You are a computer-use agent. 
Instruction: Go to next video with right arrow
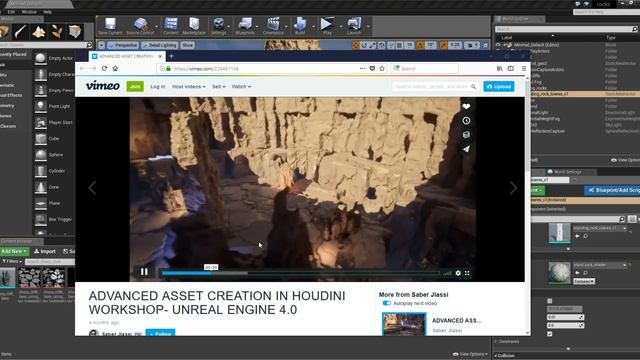(513, 188)
